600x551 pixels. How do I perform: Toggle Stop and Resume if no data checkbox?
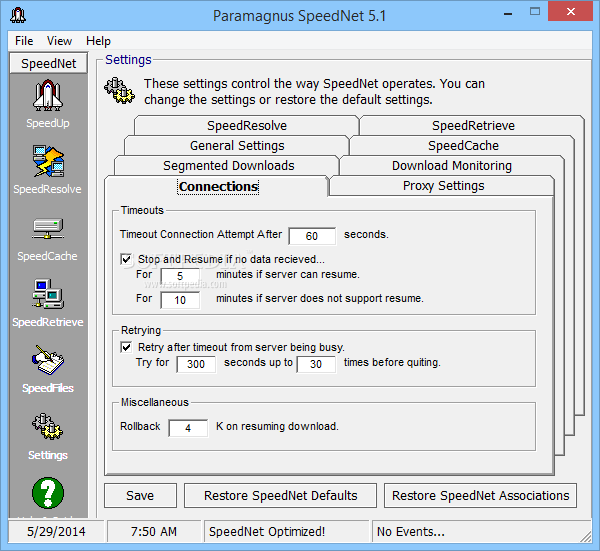coord(126,259)
